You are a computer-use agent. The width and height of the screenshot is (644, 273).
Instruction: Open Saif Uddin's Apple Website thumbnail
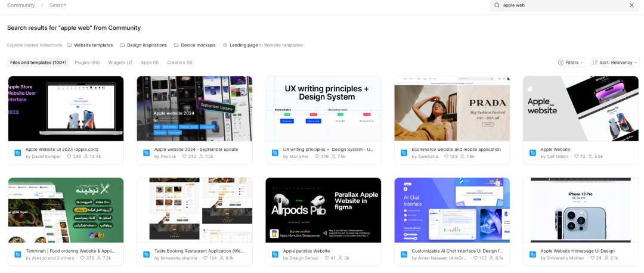581,108
